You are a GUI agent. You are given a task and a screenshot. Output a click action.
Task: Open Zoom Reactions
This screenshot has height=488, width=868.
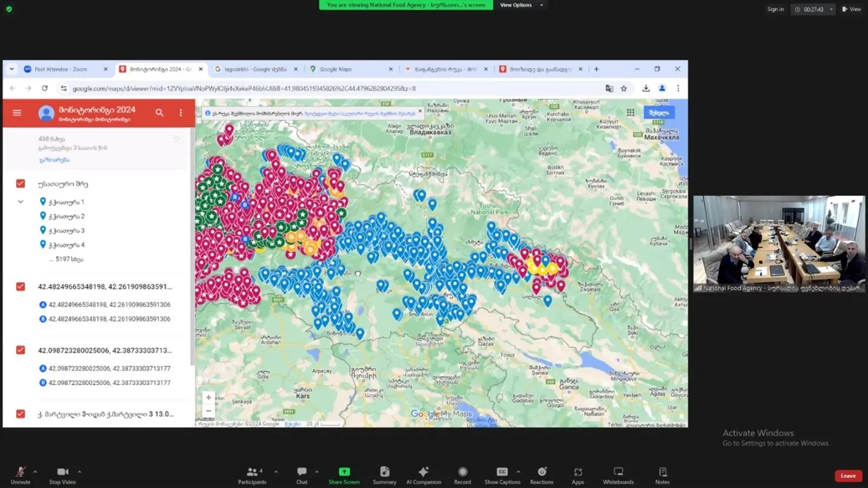[x=541, y=476]
